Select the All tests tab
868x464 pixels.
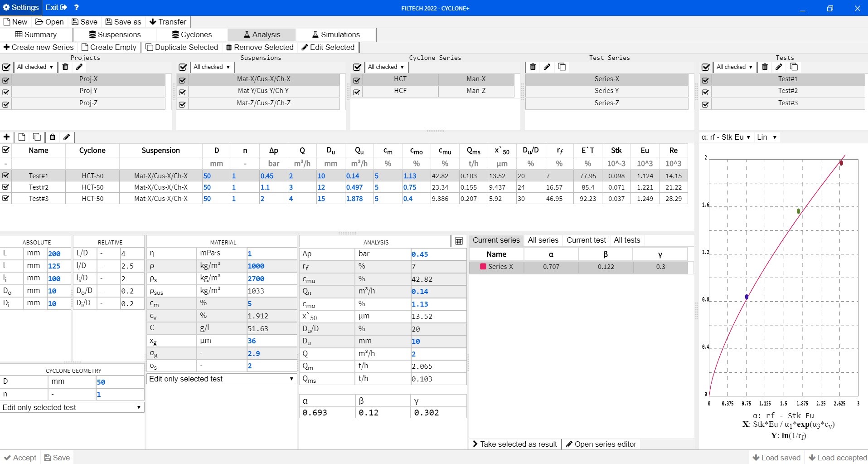tap(627, 240)
